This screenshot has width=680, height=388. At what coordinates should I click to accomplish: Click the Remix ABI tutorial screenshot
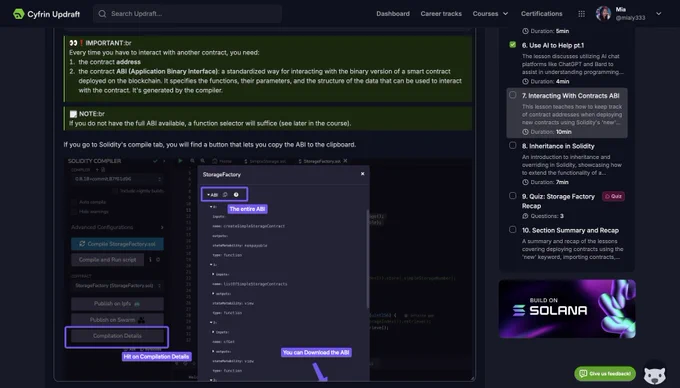267,269
